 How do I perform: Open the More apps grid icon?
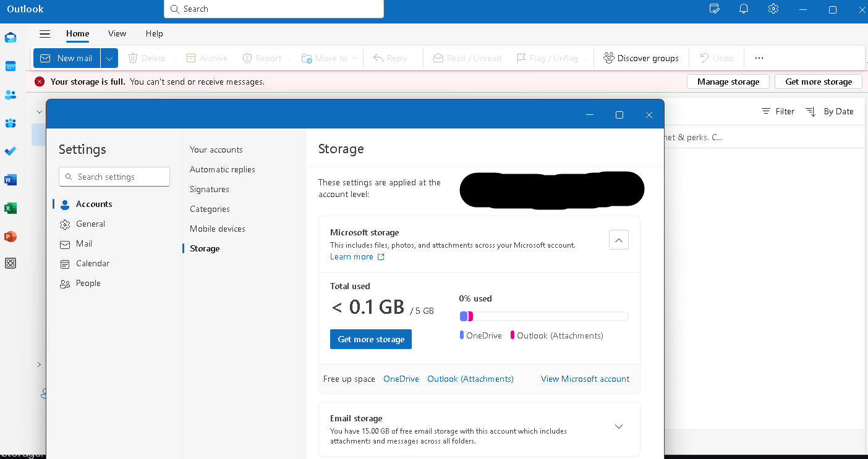click(x=11, y=263)
